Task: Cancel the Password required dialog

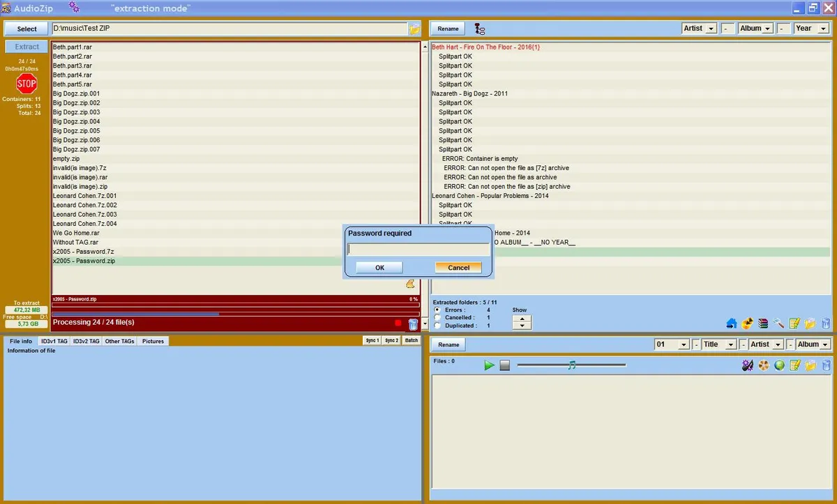Action: (458, 267)
